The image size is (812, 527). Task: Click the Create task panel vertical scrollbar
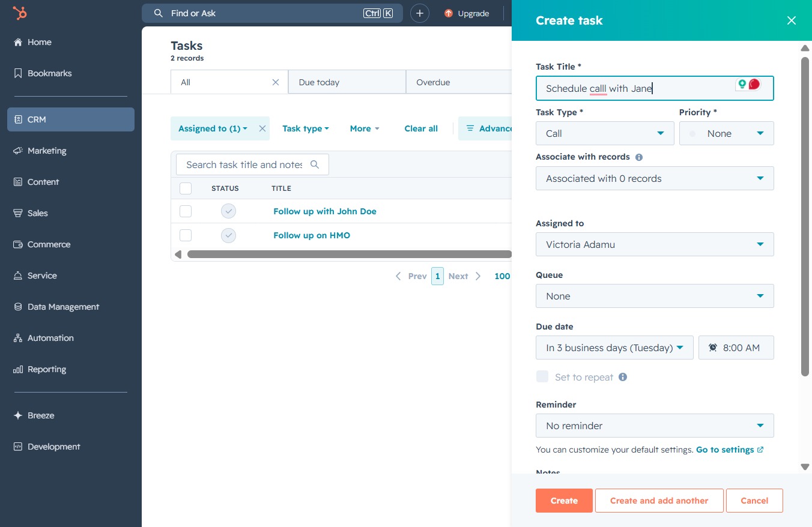805,216
